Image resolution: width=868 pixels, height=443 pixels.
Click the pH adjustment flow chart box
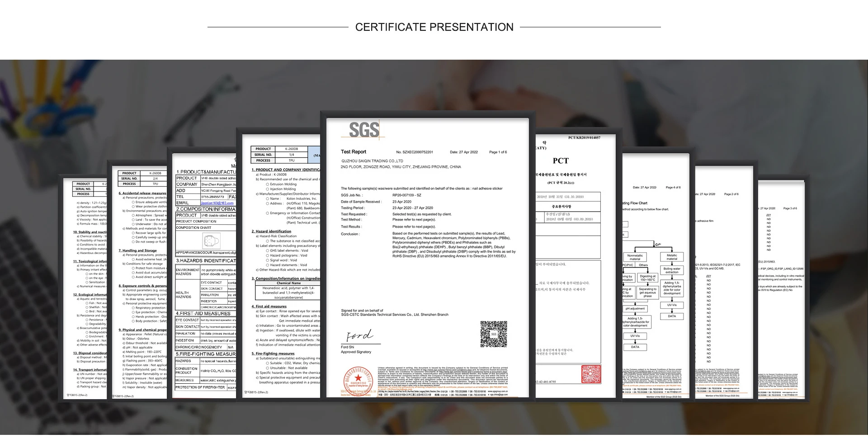[635, 309]
